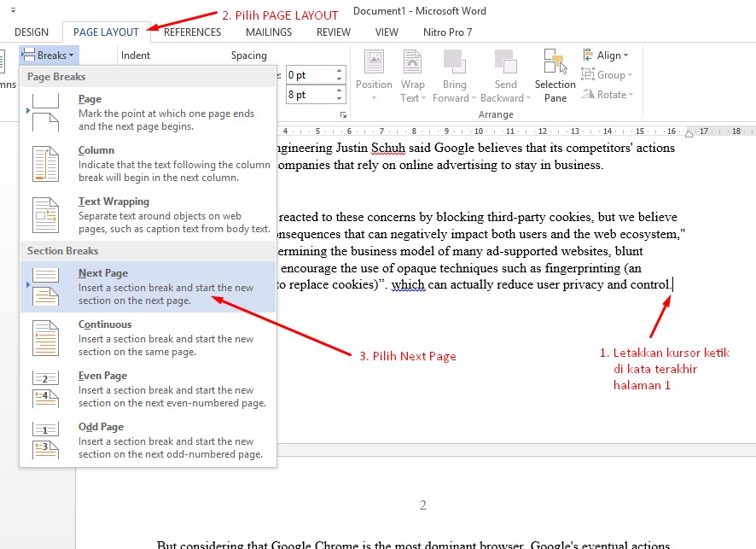The image size is (756, 549).
Task: Select the Continuous section break icon
Action: pyautogui.click(x=45, y=337)
